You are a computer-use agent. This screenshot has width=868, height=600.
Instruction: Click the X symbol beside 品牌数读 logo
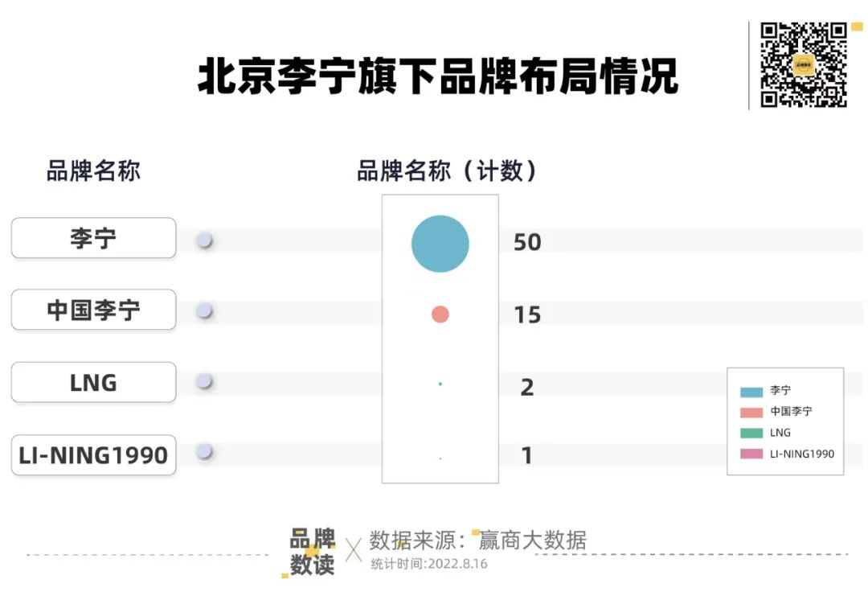(x=353, y=550)
